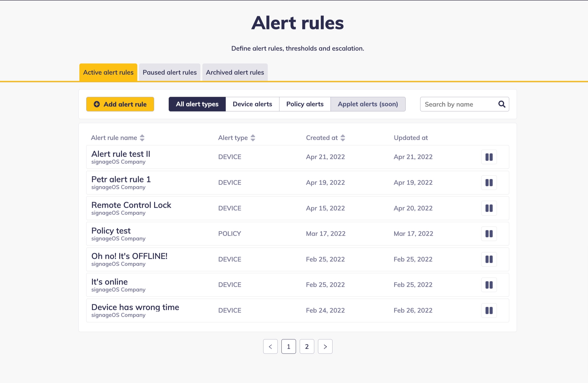
Task: Pause the Oh no! It's OFFLINE! rule
Action: pos(489,259)
